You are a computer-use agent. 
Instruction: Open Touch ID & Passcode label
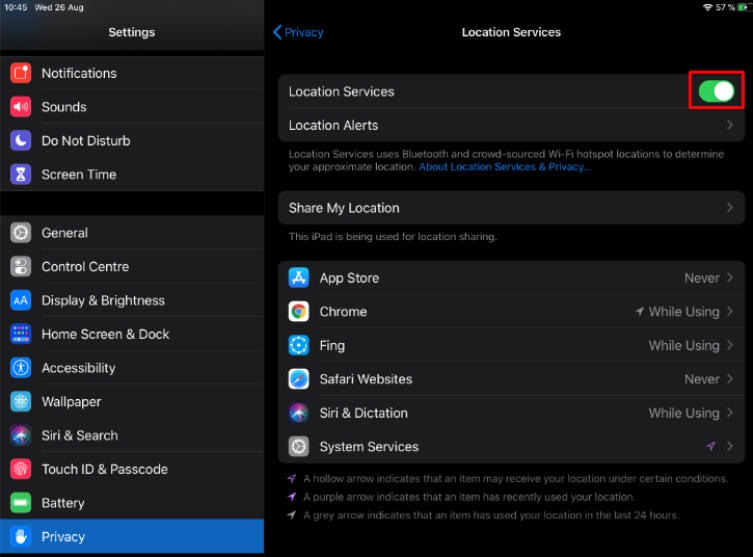105,469
